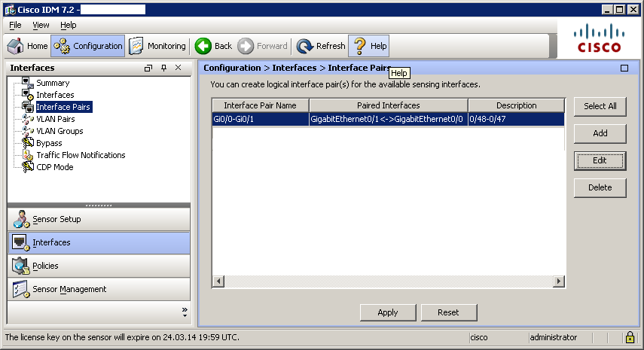Viewport: 644px width, 350px height.
Task: Select CDP Mode tree item
Action: point(55,167)
